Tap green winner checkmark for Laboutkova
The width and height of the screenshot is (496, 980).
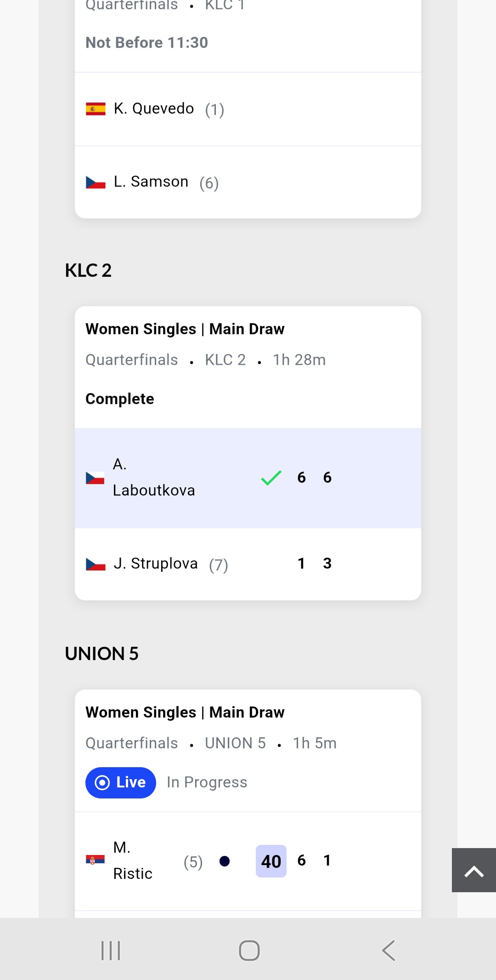[271, 478]
